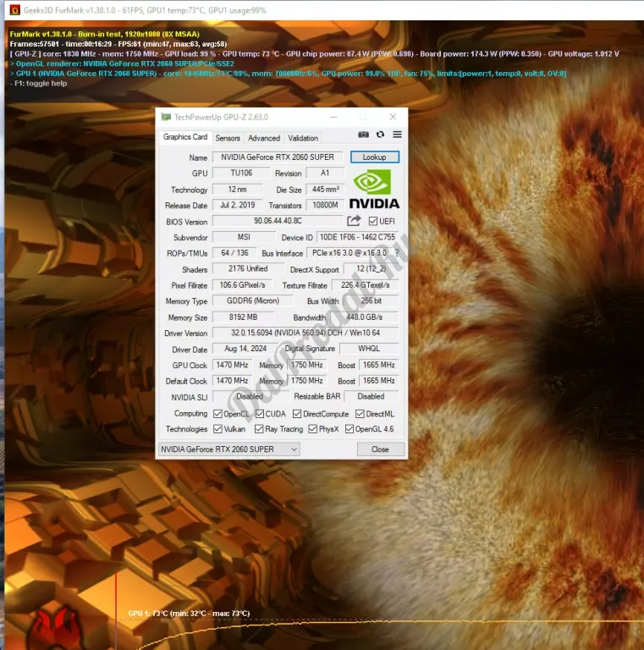Click the Driver Date value Aug 14, 2024
The width and height of the screenshot is (644, 650).
tap(245, 349)
